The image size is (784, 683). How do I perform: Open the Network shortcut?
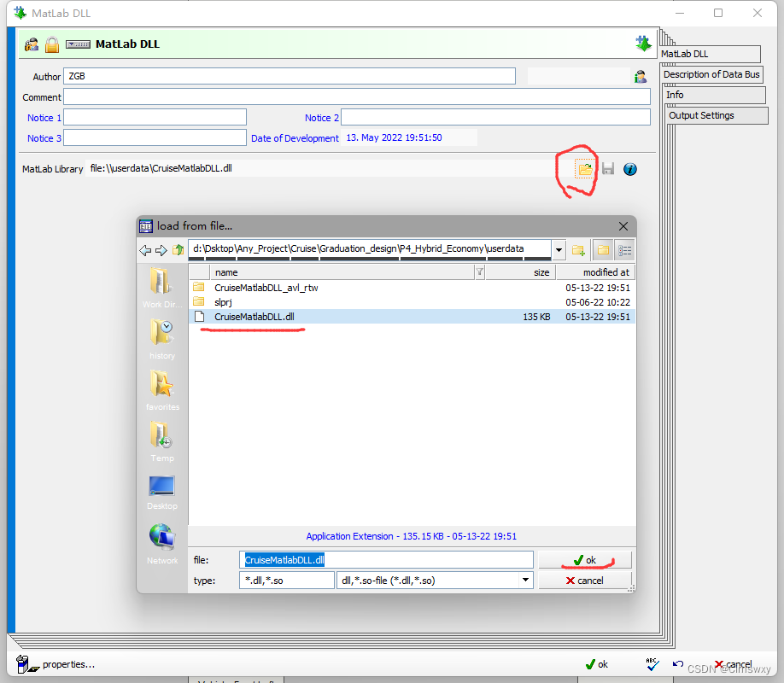tap(162, 544)
